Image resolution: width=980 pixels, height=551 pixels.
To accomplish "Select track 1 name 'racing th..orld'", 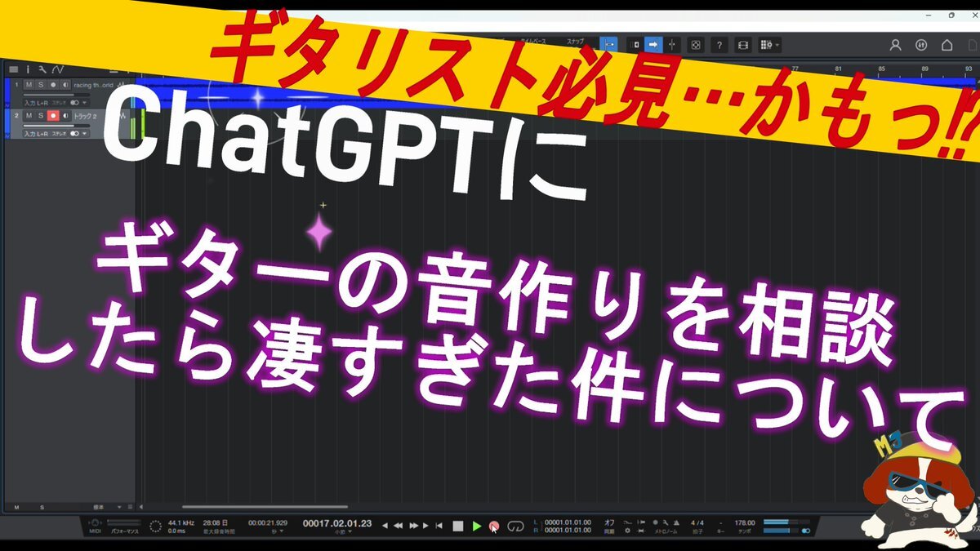I will coord(93,84).
